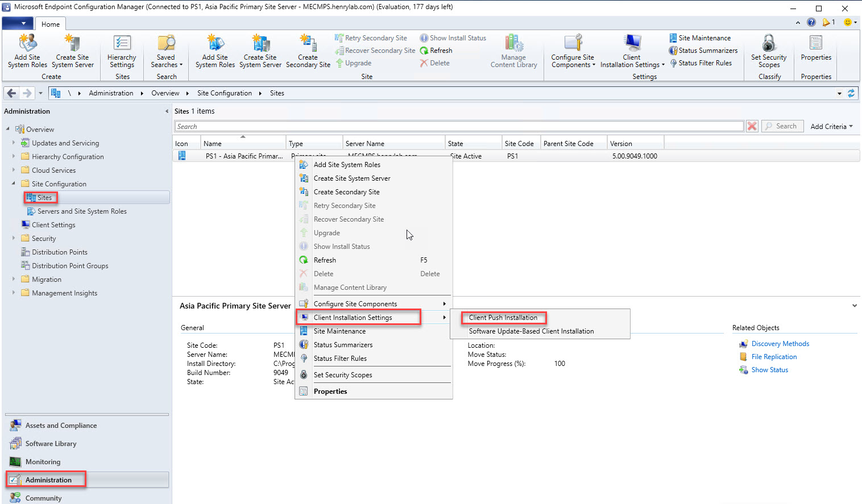Select Client Push Installation submenu item
Viewport: 862px width, 504px height.
[x=503, y=318]
